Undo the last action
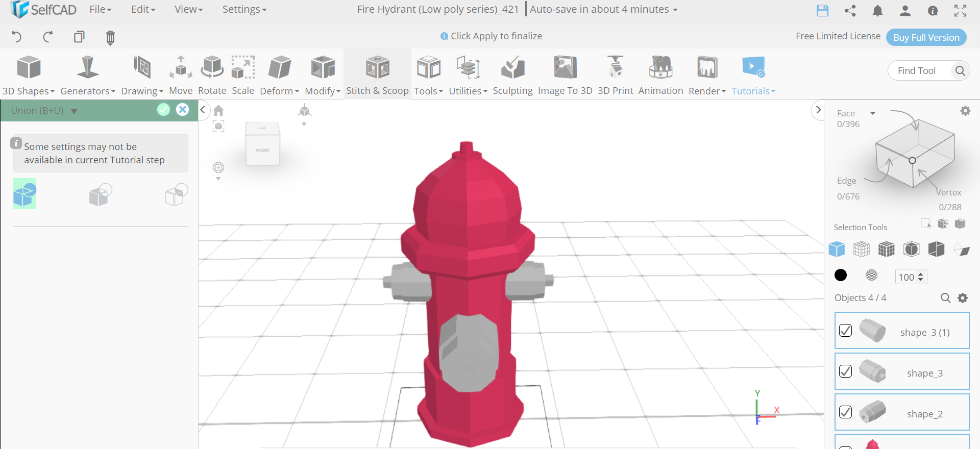The height and width of the screenshot is (449, 980). pos(16,37)
